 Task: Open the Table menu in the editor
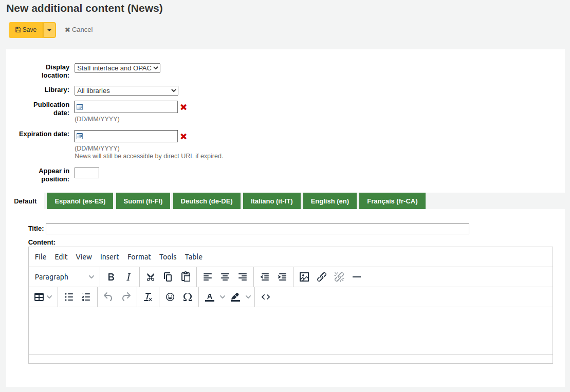click(193, 257)
